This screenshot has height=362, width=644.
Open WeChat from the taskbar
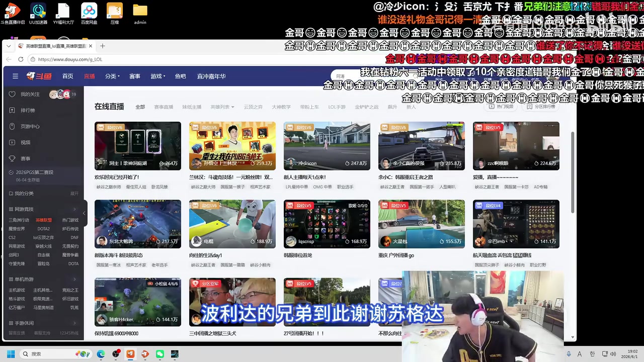pyautogui.click(x=160, y=354)
